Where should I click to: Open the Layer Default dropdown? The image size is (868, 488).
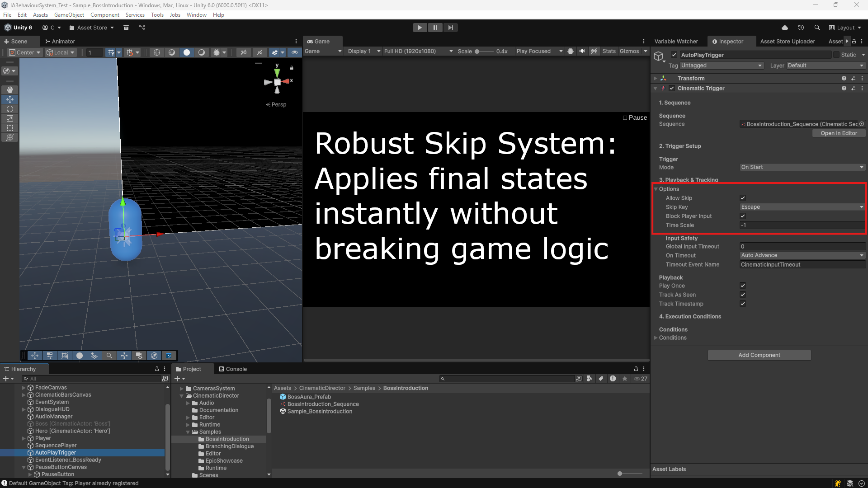click(x=826, y=66)
